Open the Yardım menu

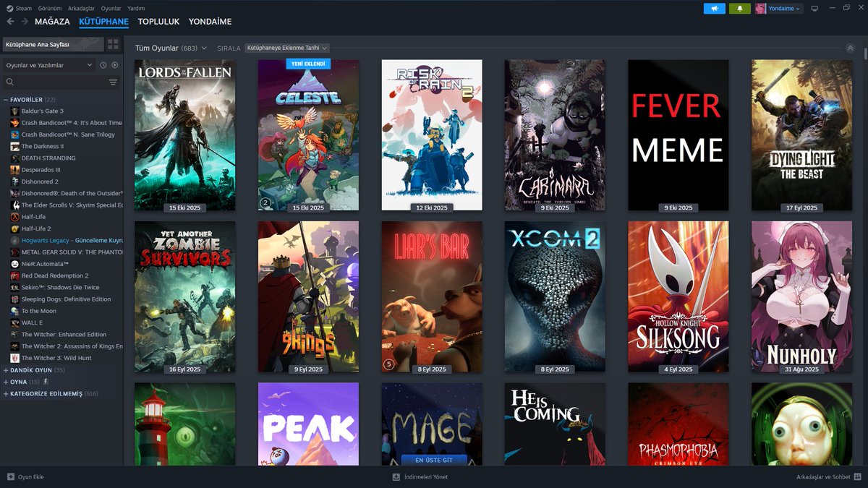[x=136, y=9]
